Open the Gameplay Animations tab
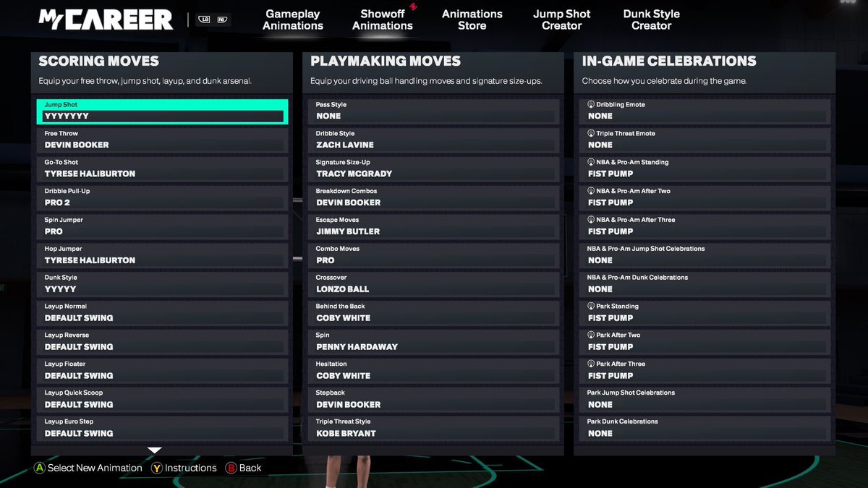Viewport: 868px width, 488px height. pos(293,20)
